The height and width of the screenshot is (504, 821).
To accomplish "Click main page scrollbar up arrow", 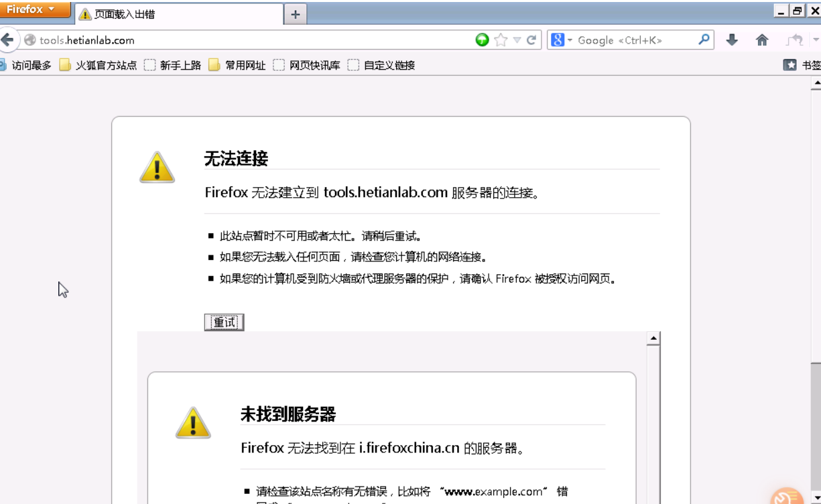I will point(816,84).
